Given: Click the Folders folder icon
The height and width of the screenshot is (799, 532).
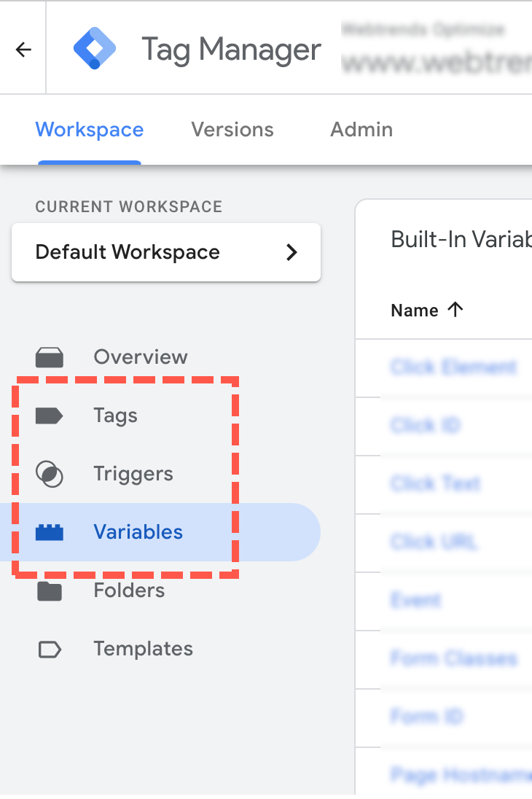Looking at the screenshot, I should click(x=50, y=591).
